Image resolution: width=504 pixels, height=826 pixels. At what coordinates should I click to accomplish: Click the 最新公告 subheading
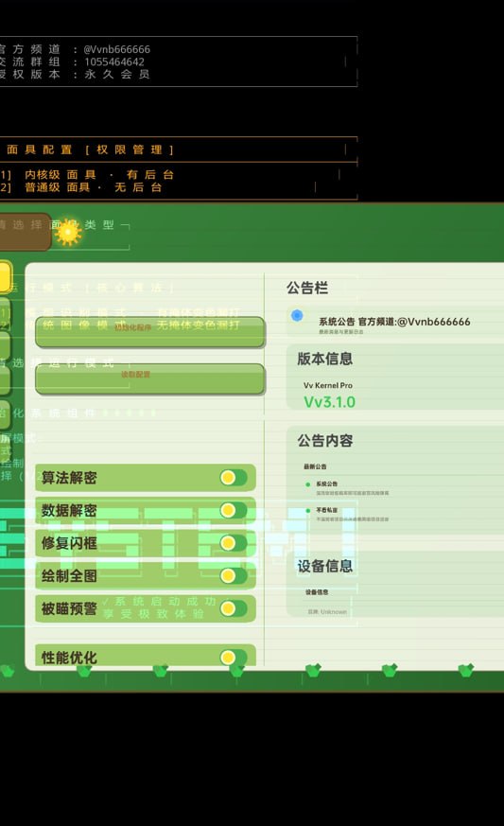(315, 466)
